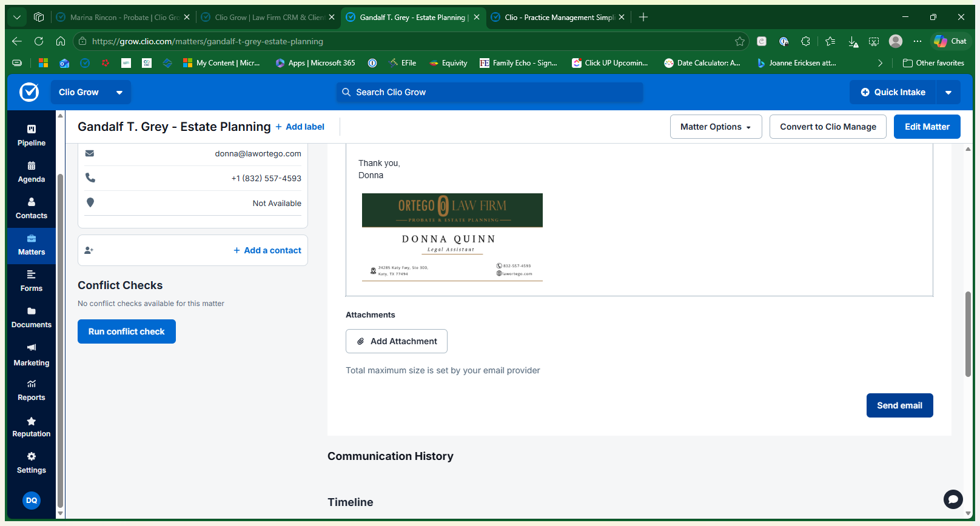Open browser settings and more menu

pyautogui.click(x=918, y=41)
